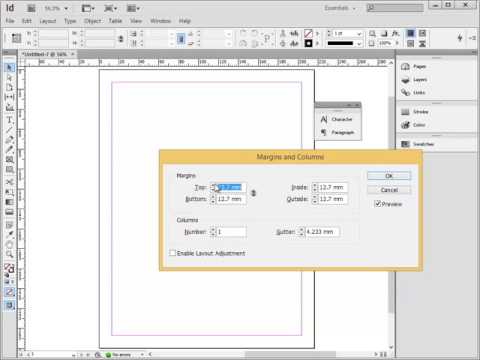
Task: Select the Hand tool
Action: pyautogui.click(x=9, y=245)
